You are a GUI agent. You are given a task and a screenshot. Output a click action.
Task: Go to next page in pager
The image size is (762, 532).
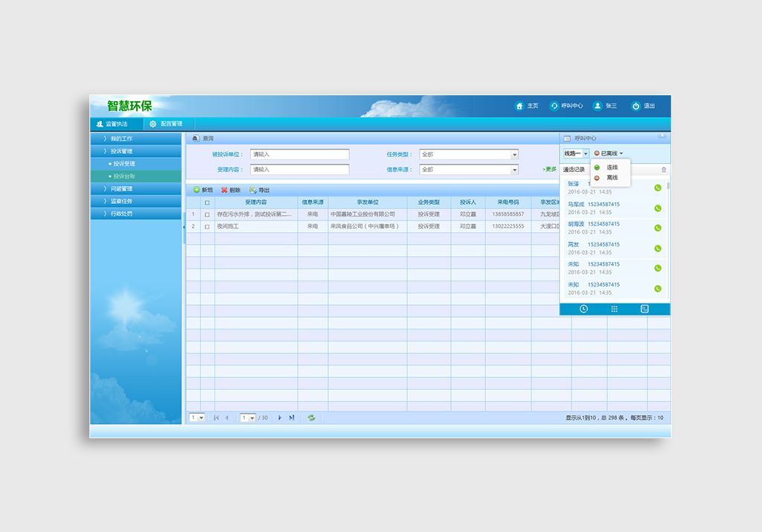[280, 418]
